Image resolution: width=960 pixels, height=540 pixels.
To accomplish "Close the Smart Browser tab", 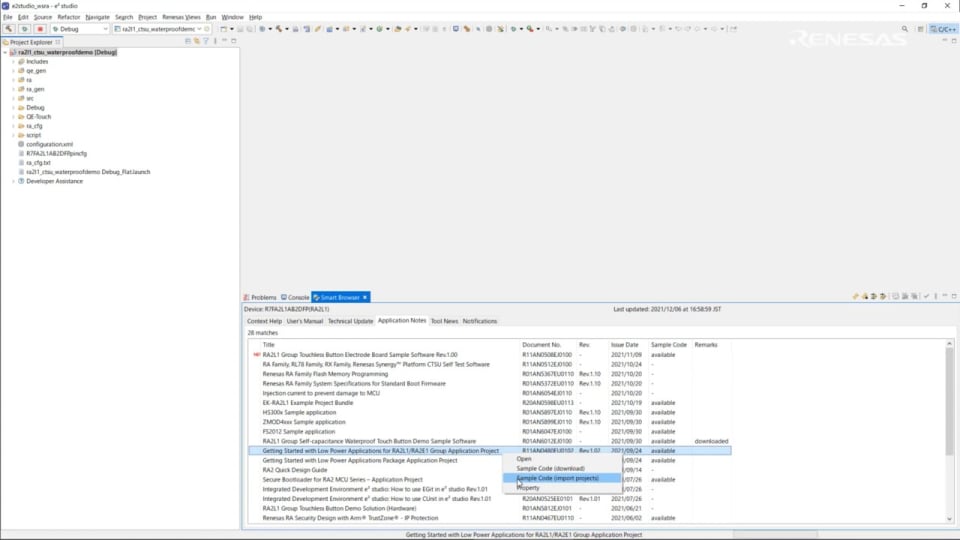I will [365, 297].
